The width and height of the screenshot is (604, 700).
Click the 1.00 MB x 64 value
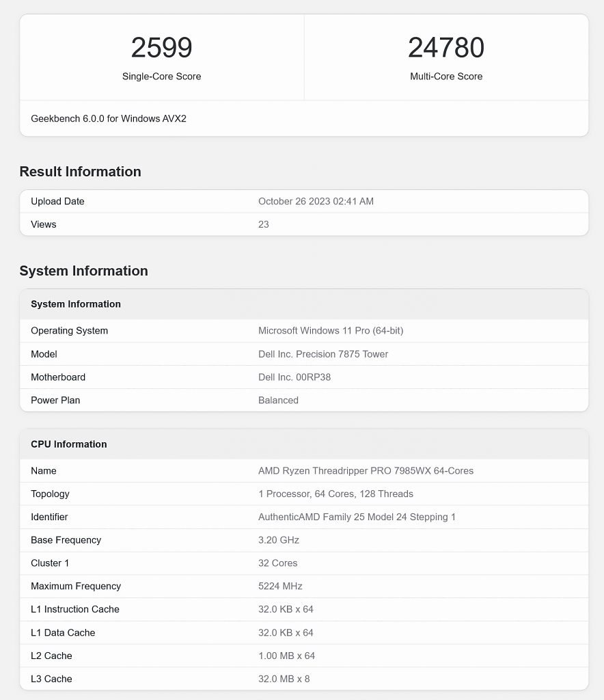[286, 656]
